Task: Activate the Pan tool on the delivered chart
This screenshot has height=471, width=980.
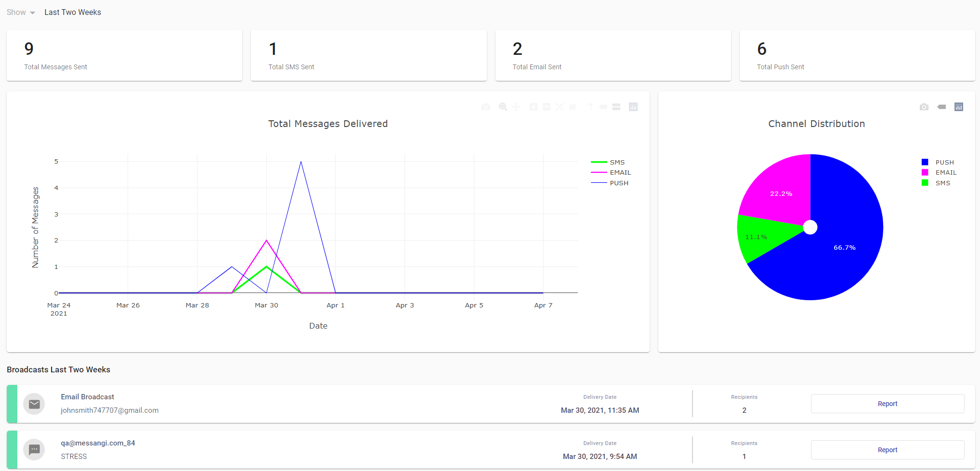Action: [516, 107]
